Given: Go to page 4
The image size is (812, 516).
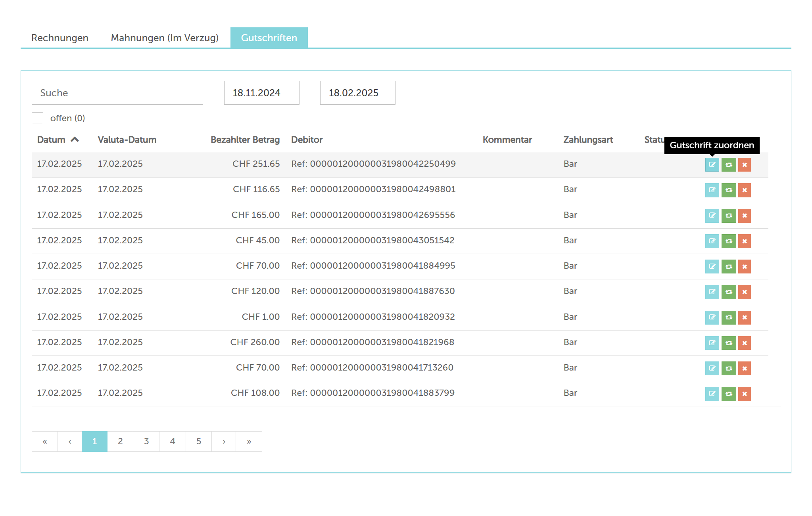Looking at the screenshot, I should [173, 441].
